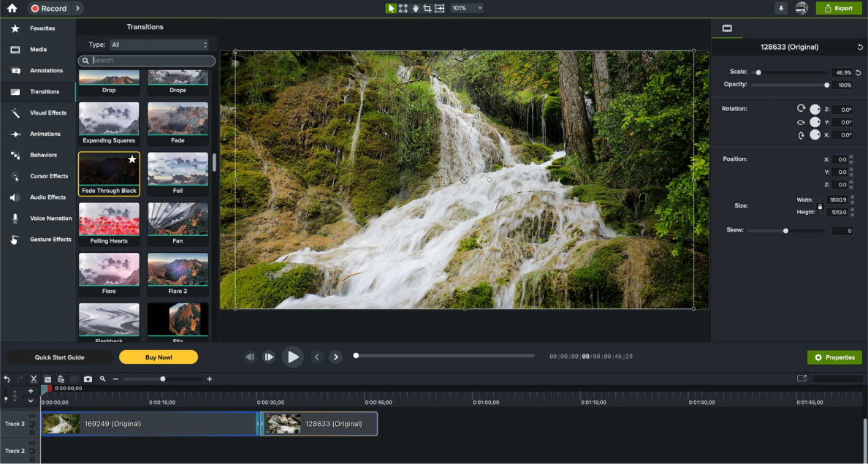The height and width of the screenshot is (464, 868).
Task: Lock Track 3 with the padlock
Action: click(32, 432)
